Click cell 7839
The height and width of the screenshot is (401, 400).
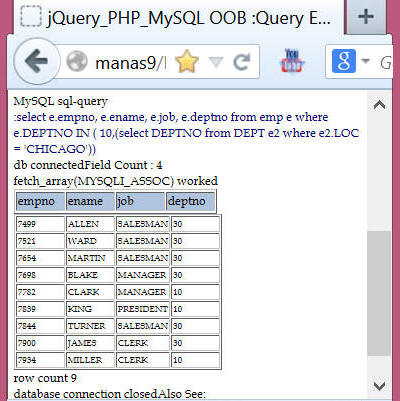[40, 309]
